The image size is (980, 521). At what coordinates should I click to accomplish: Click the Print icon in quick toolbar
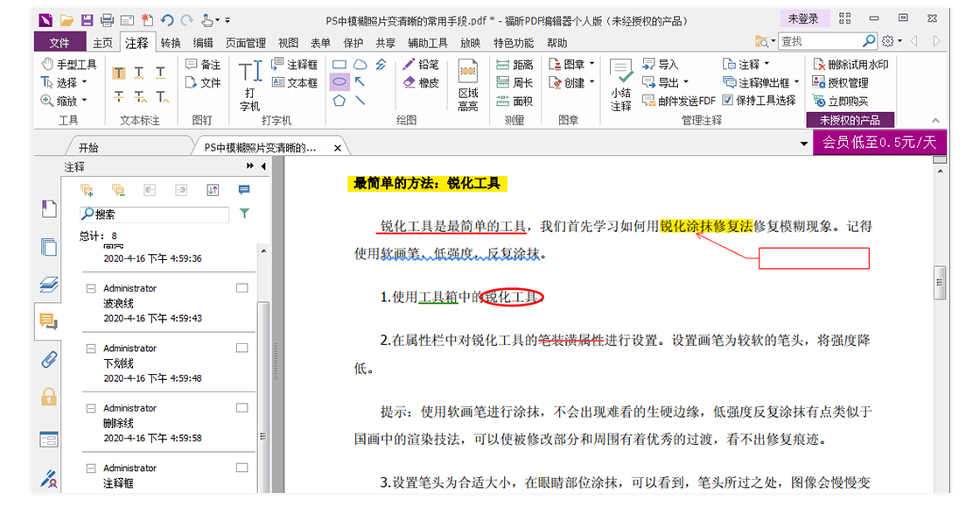click(107, 21)
